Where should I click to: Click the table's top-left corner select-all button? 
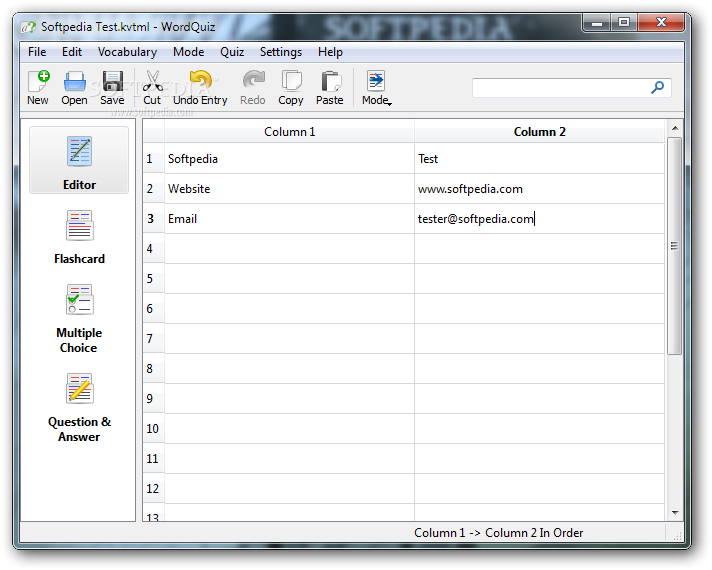click(x=153, y=132)
